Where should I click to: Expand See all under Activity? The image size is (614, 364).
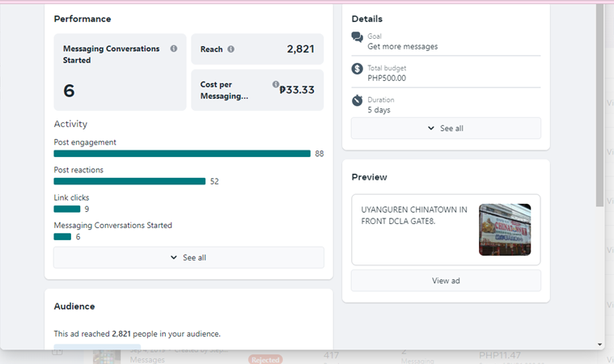(188, 257)
